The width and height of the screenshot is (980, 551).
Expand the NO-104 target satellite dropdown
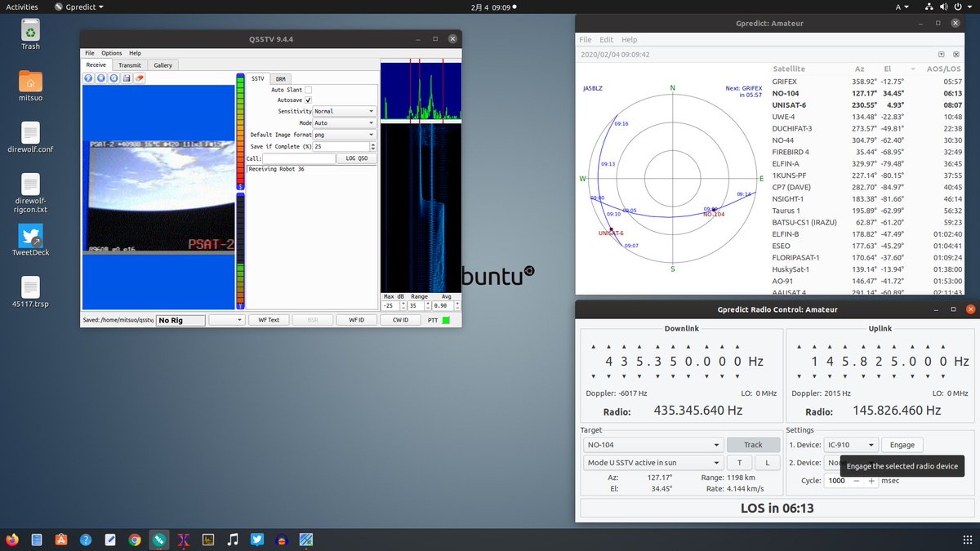coord(653,445)
